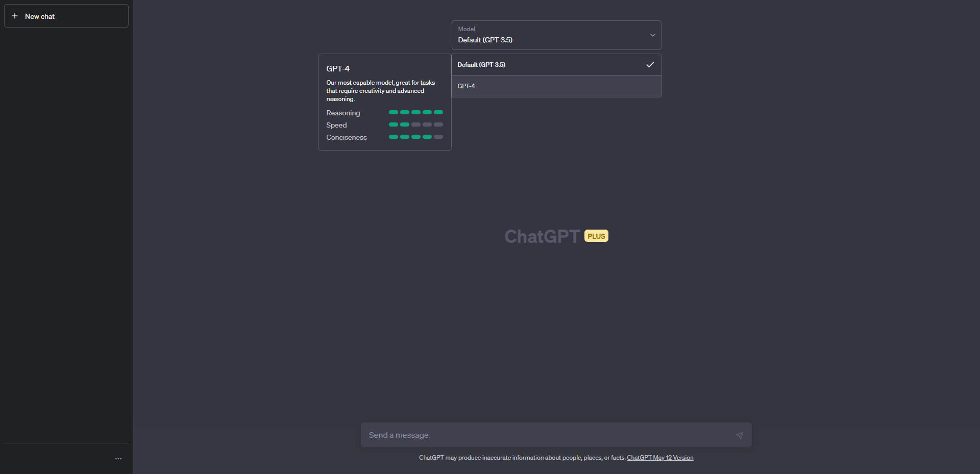Click the checkmark beside Default (GPT-3.5)

650,65
